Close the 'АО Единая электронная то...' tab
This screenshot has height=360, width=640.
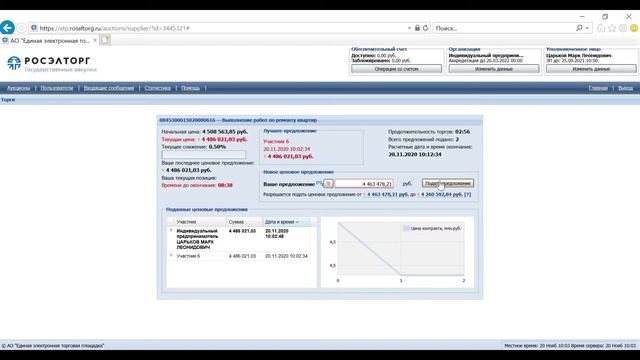coord(95,40)
